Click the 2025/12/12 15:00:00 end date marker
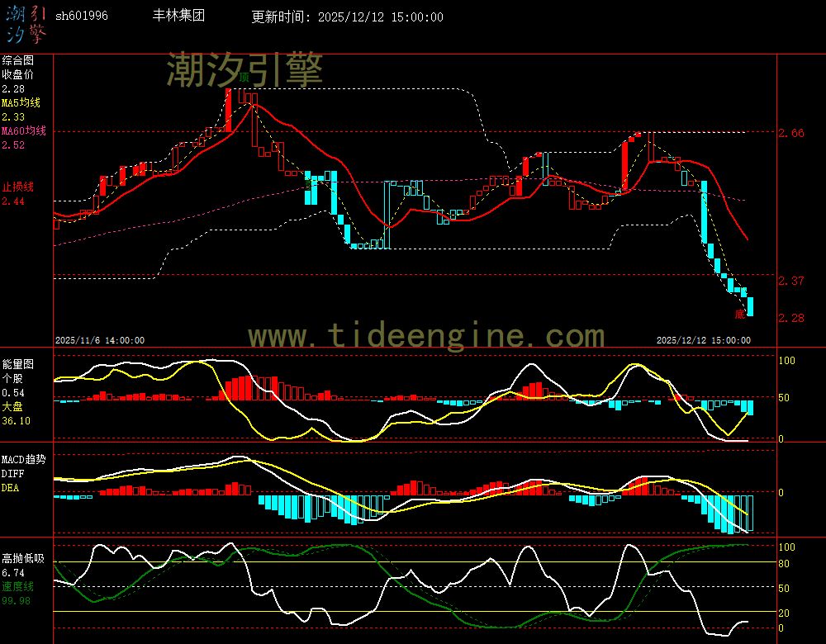826x644 pixels. pyautogui.click(x=703, y=339)
